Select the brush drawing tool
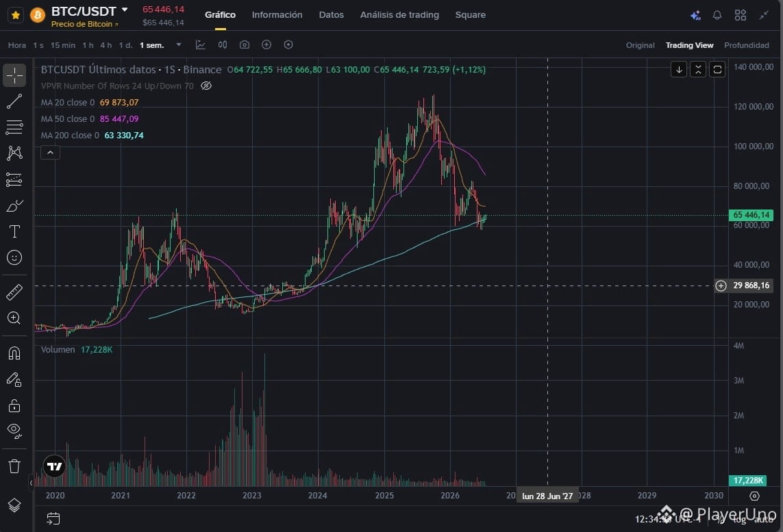783x532 pixels. pyautogui.click(x=14, y=205)
